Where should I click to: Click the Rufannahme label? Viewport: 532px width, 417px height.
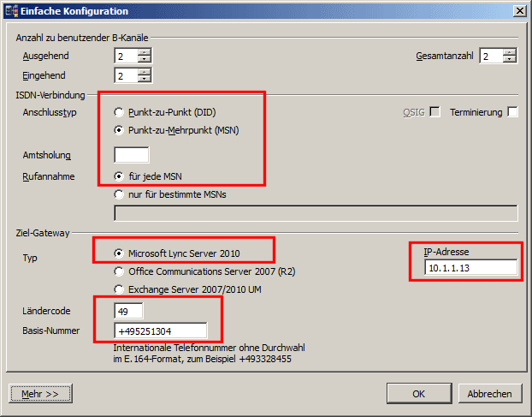coord(49,176)
